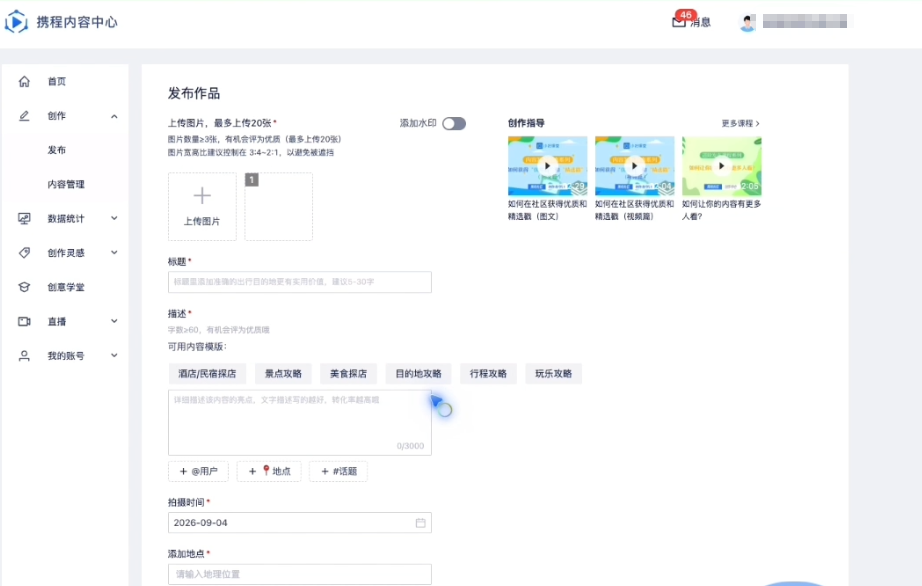Viewport: 922px width, 586px height.
Task: Toggle the 添加水印 switch
Action: pyautogui.click(x=454, y=123)
